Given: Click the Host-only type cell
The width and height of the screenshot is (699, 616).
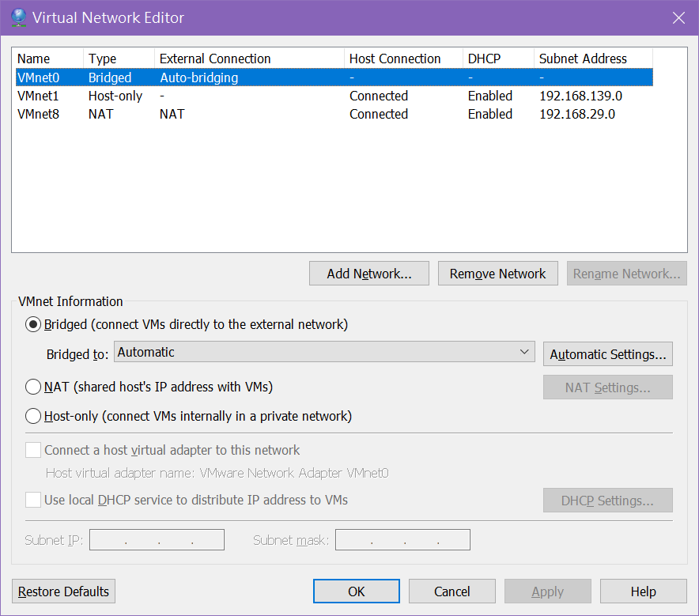Looking at the screenshot, I should tap(115, 96).
